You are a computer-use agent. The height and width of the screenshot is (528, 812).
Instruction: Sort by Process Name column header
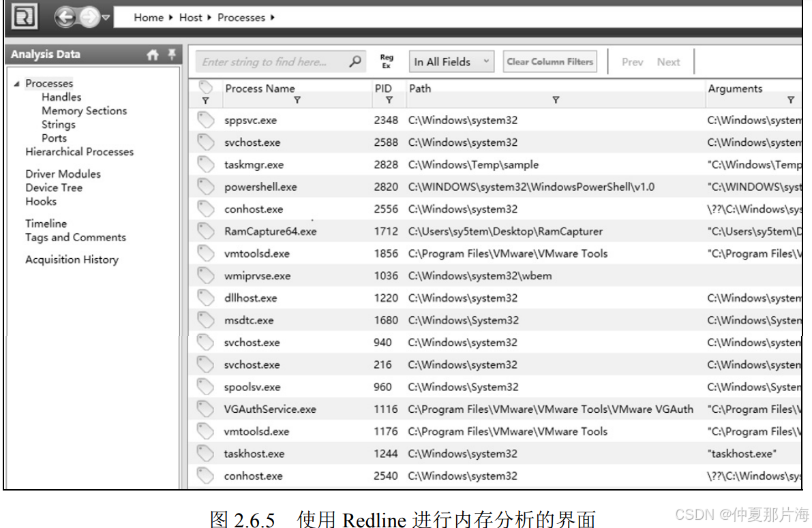(x=260, y=89)
